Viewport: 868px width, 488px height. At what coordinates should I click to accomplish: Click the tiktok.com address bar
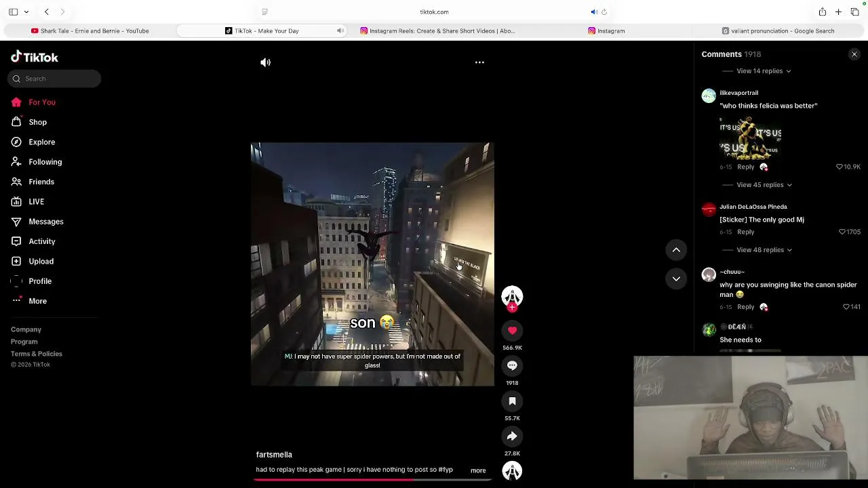click(x=434, y=12)
